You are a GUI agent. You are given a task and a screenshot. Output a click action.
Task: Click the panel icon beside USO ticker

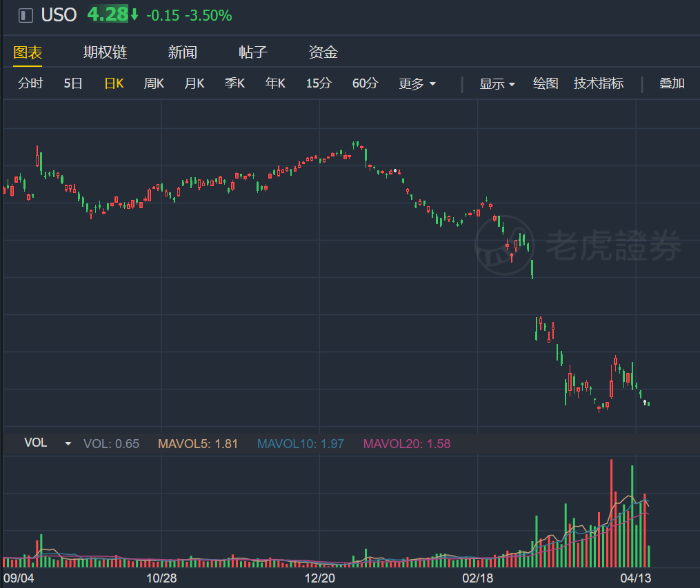26,16
